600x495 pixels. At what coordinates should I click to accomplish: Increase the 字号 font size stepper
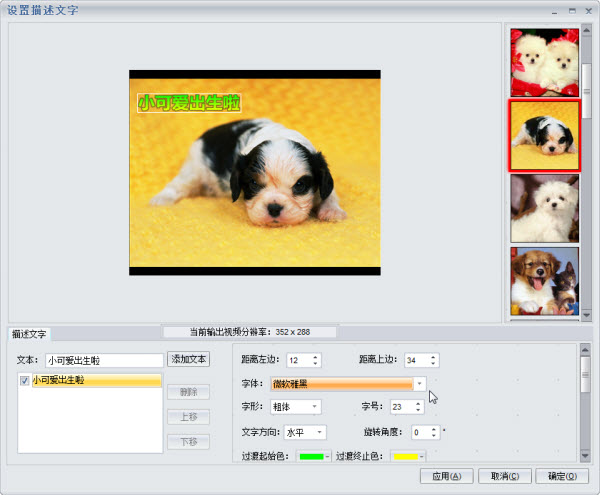[x=418, y=404]
